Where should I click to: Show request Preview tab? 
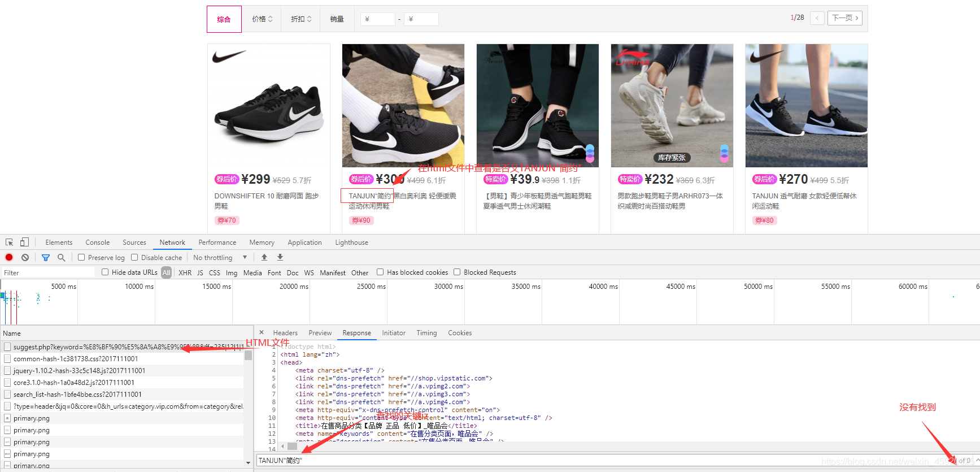tap(320, 333)
